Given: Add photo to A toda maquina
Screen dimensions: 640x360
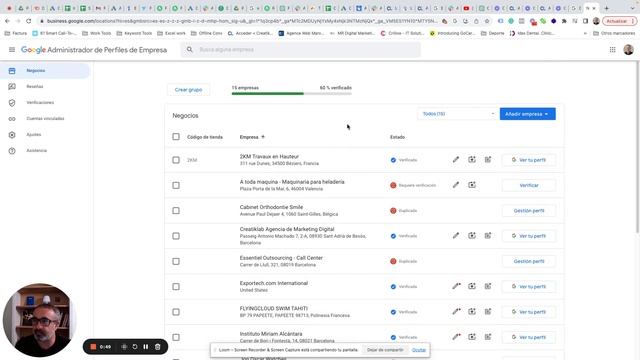Looking at the screenshot, I should point(472,185).
